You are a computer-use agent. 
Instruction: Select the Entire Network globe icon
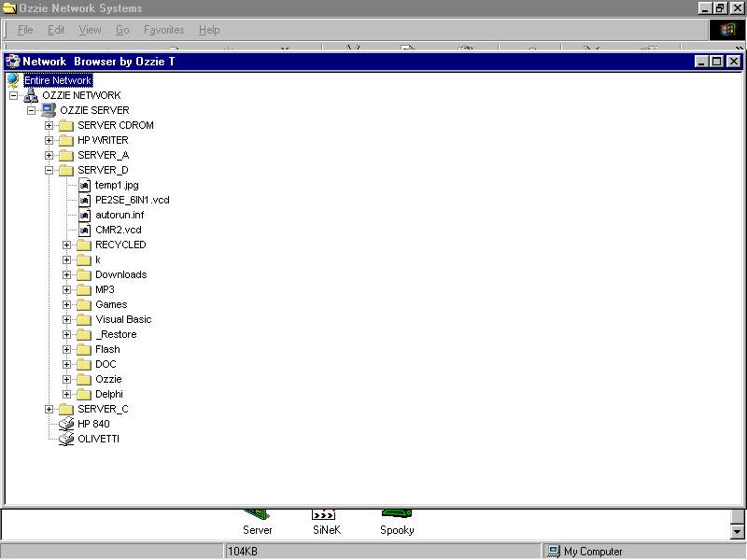point(13,80)
